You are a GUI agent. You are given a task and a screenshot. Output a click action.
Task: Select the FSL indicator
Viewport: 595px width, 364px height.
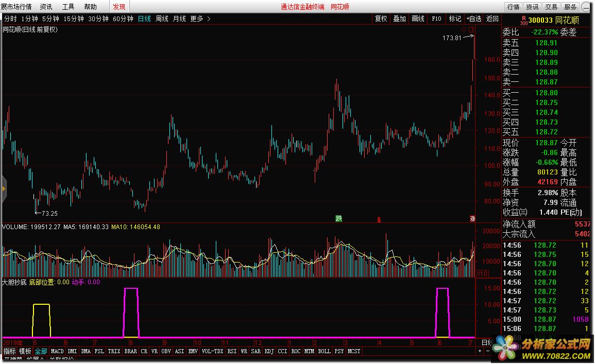[99, 352]
